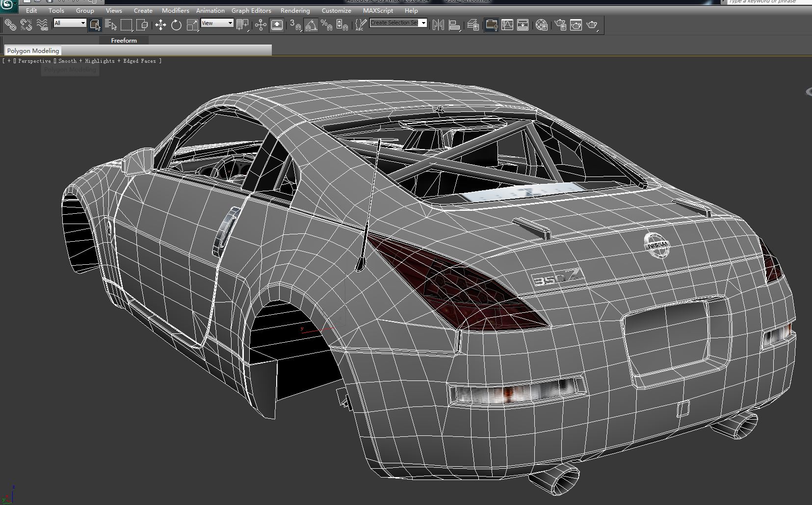
Task: Click the 3ds Max application logo button
Action: [x=8, y=5]
